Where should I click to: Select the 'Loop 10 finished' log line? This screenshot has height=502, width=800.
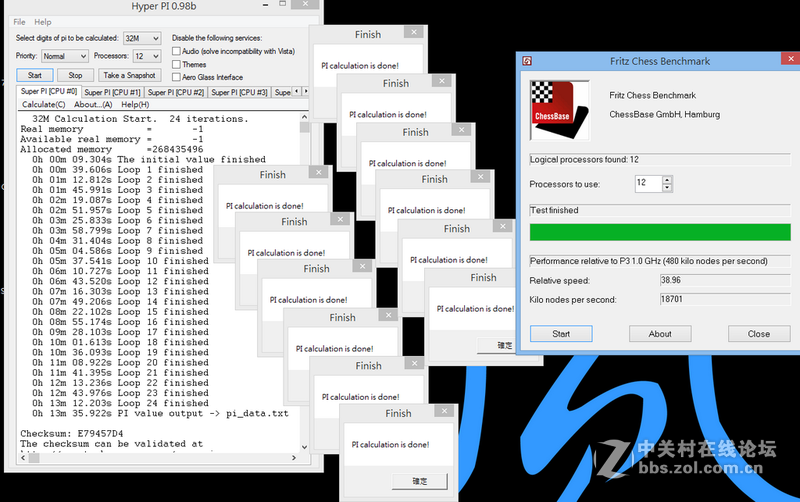(x=120, y=261)
